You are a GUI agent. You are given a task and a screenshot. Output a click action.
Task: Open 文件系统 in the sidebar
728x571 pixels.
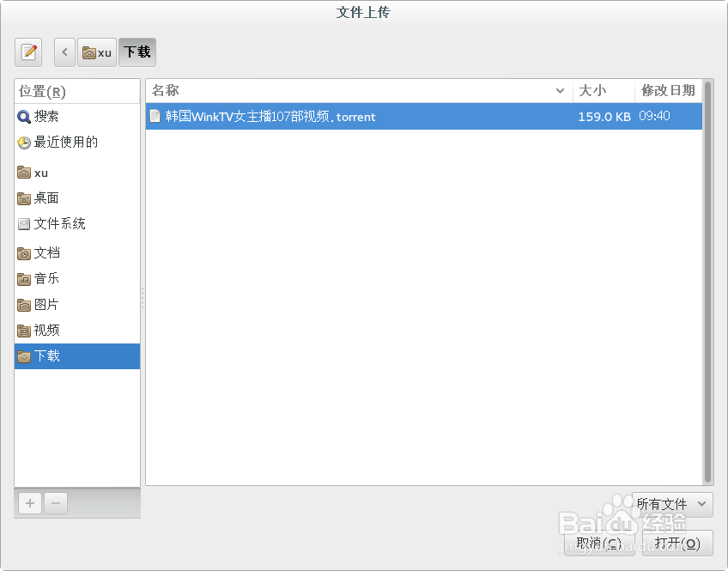click(77, 224)
